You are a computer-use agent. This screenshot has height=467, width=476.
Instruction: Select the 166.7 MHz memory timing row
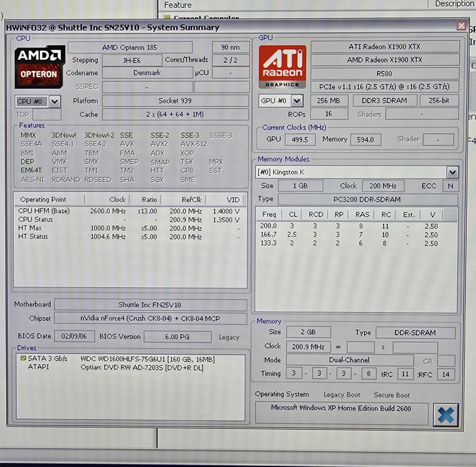[269, 234]
